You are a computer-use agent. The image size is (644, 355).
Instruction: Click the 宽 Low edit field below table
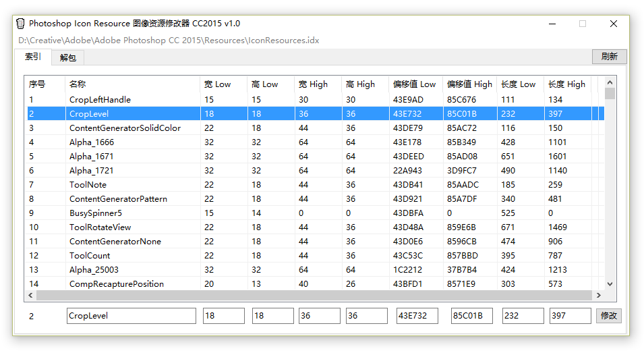click(224, 316)
